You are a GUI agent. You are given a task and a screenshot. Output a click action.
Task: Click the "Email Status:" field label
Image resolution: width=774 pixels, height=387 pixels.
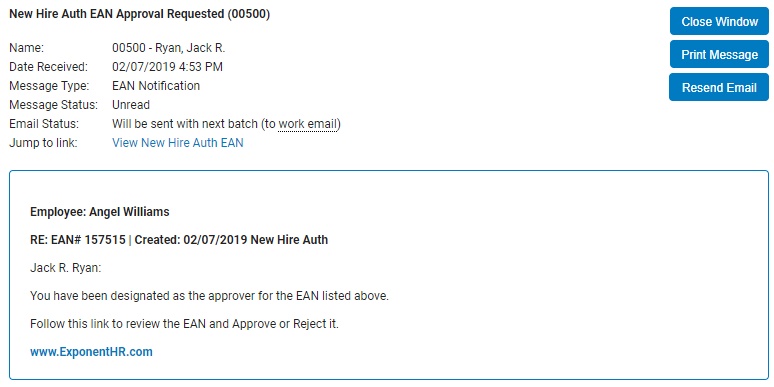[44, 123]
